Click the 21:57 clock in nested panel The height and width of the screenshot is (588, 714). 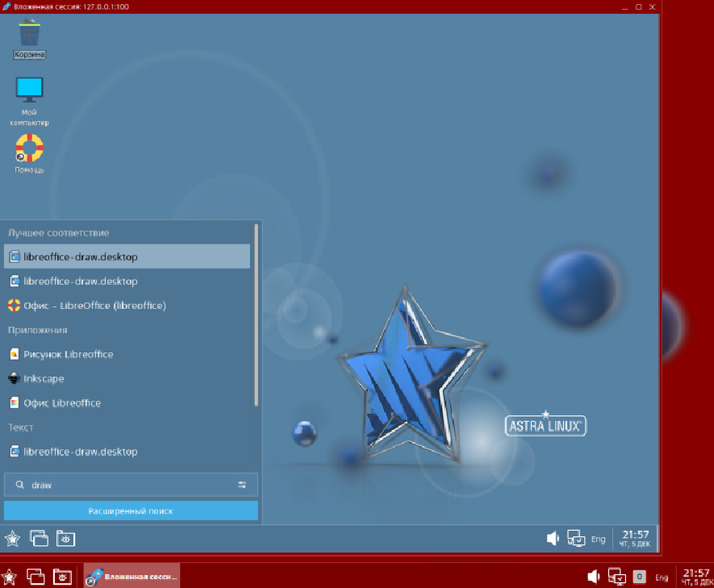coord(635,538)
